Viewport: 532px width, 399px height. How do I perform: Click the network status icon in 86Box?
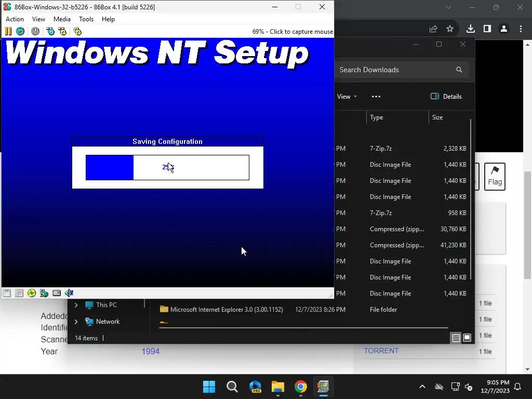click(44, 293)
